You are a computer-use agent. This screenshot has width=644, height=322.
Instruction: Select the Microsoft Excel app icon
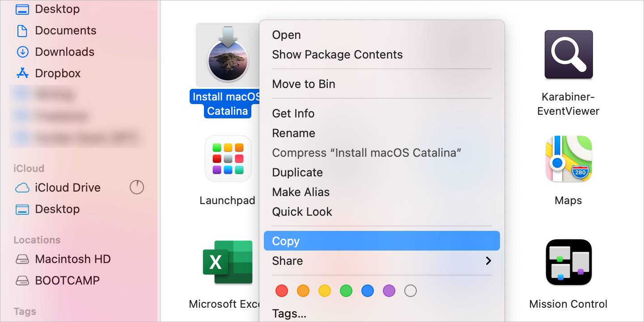click(x=228, y=263)
